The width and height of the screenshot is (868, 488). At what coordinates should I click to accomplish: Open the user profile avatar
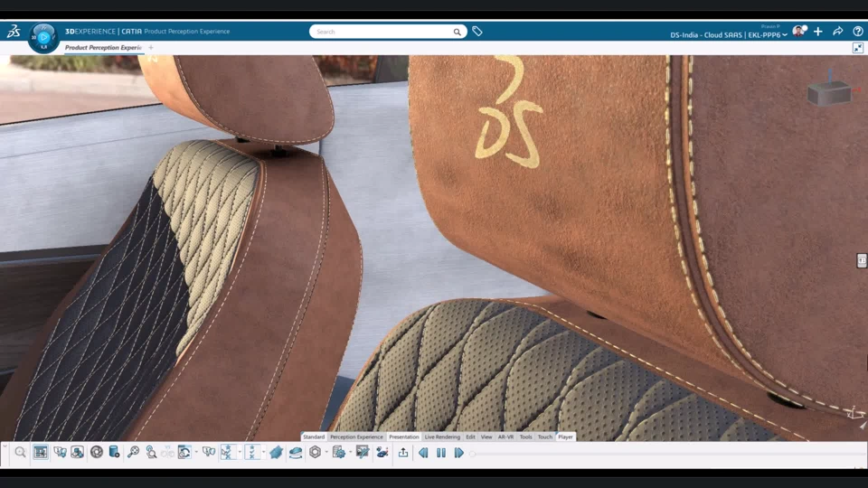click(798, 31)
